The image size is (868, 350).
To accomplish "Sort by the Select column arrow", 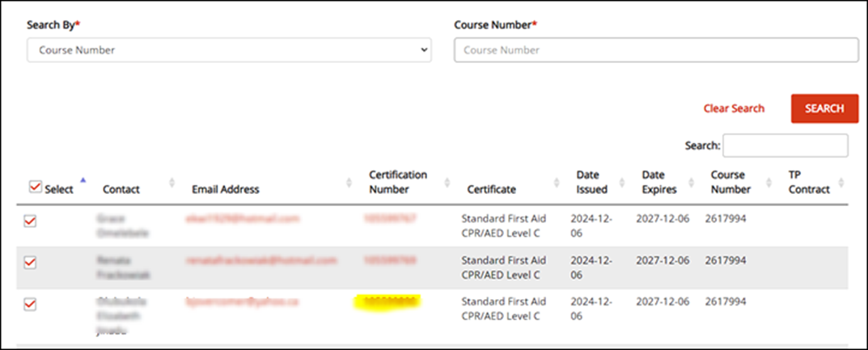I will click(x=83, y=179).
